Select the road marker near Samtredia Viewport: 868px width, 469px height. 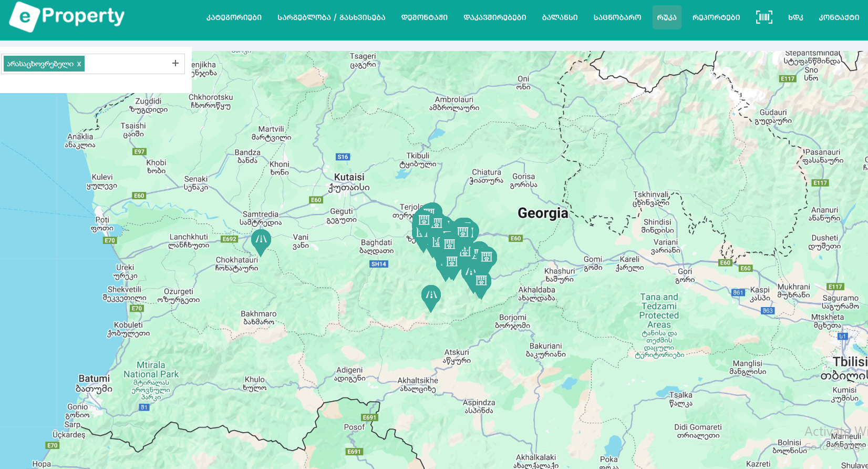point(261,240)
